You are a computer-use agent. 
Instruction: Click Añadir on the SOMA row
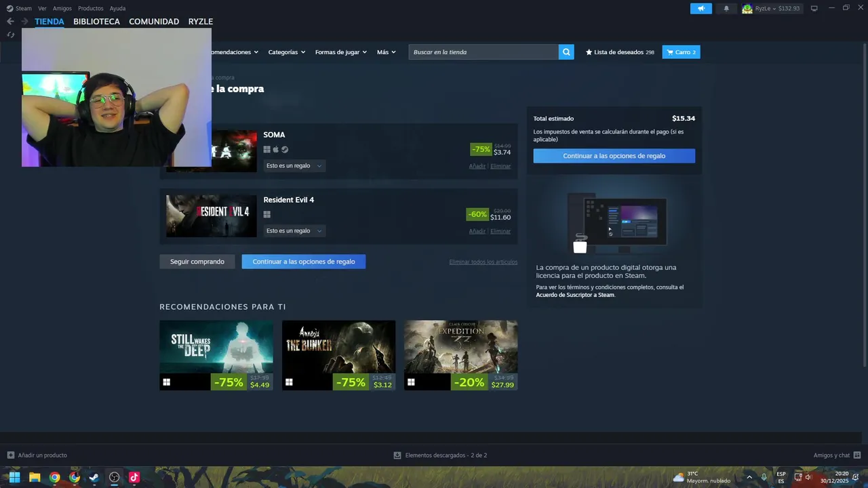tap(477, 166)
